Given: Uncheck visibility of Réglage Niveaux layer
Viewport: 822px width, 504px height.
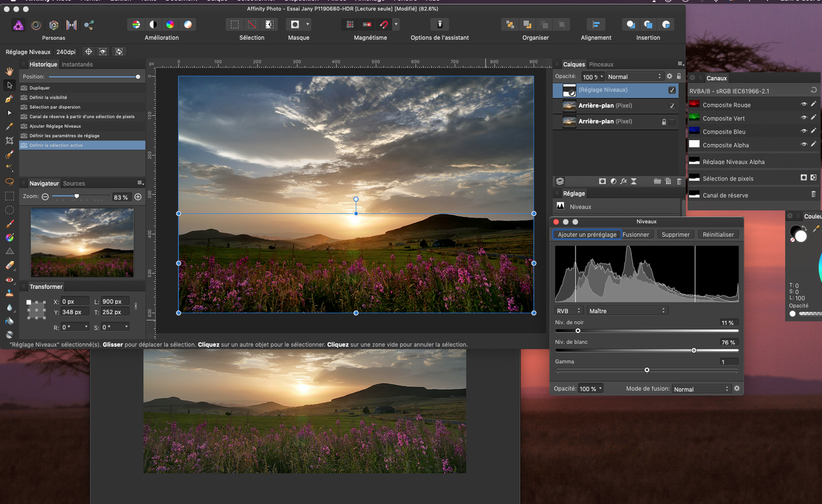Looking at the screenshot, I should click(x=672, y=91).
